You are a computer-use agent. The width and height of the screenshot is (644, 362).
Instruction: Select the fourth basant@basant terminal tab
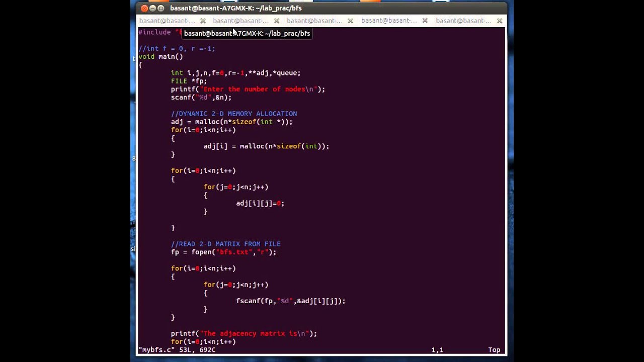pyautogui.click(x=389, y=21)
